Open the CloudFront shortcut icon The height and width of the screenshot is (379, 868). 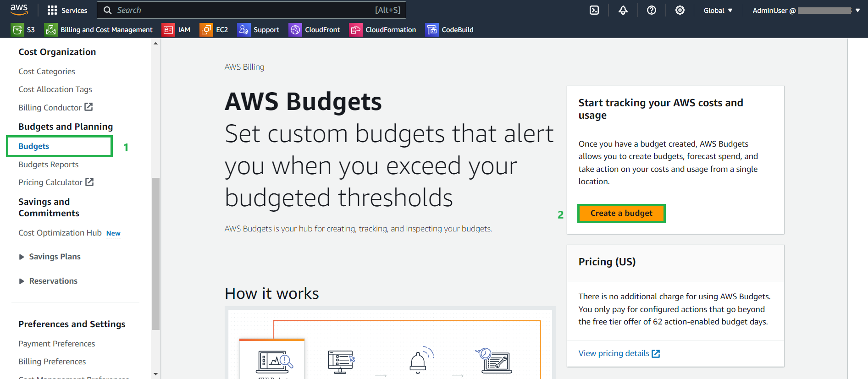295,30
